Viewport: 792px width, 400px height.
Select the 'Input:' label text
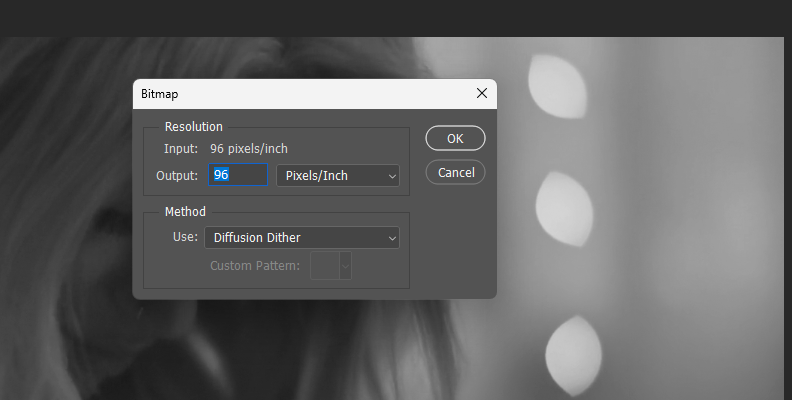(x=181, y=149)
